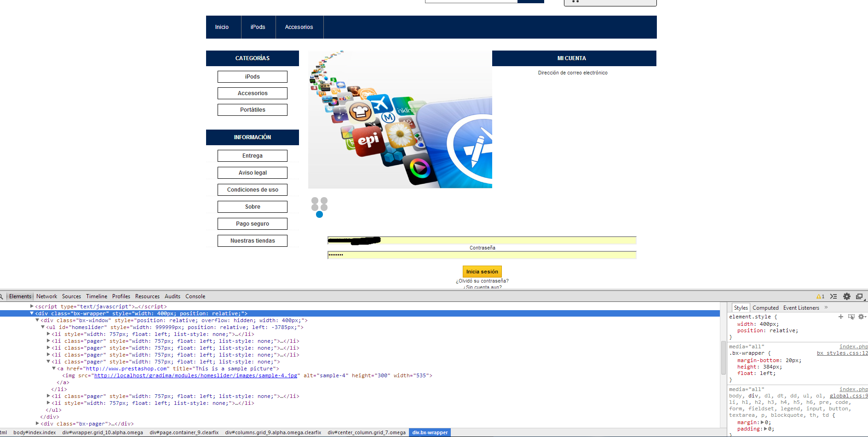Show the console drawer icon
This screenshot has width=868, height=437.
[834, 296]
